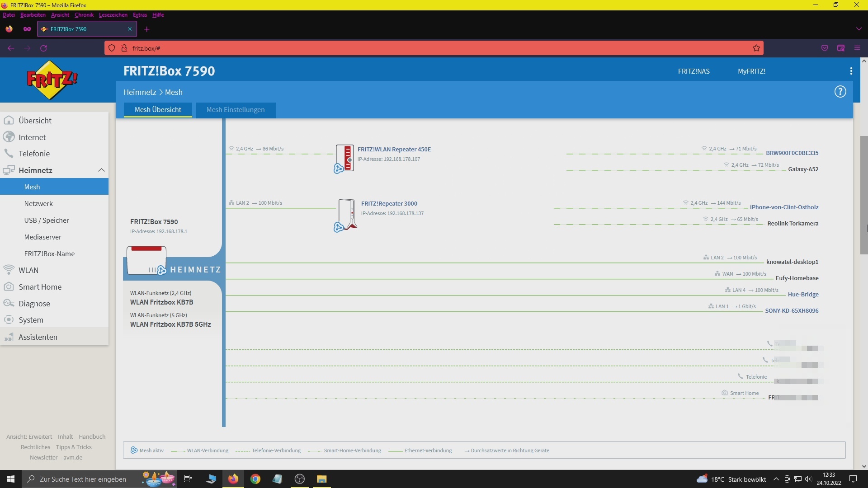This screenshot has height=488, width=868.
Task: Open the help question mark icon
Action: tap(840, 92)
